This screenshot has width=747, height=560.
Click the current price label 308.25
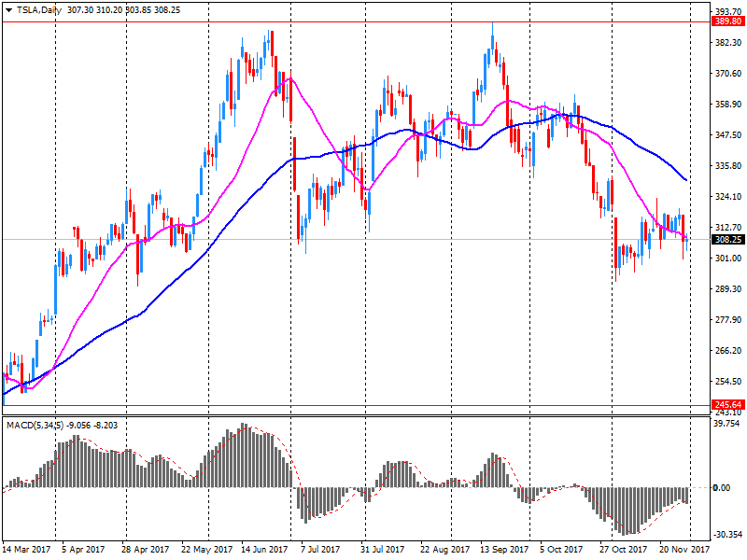(726, 240)
